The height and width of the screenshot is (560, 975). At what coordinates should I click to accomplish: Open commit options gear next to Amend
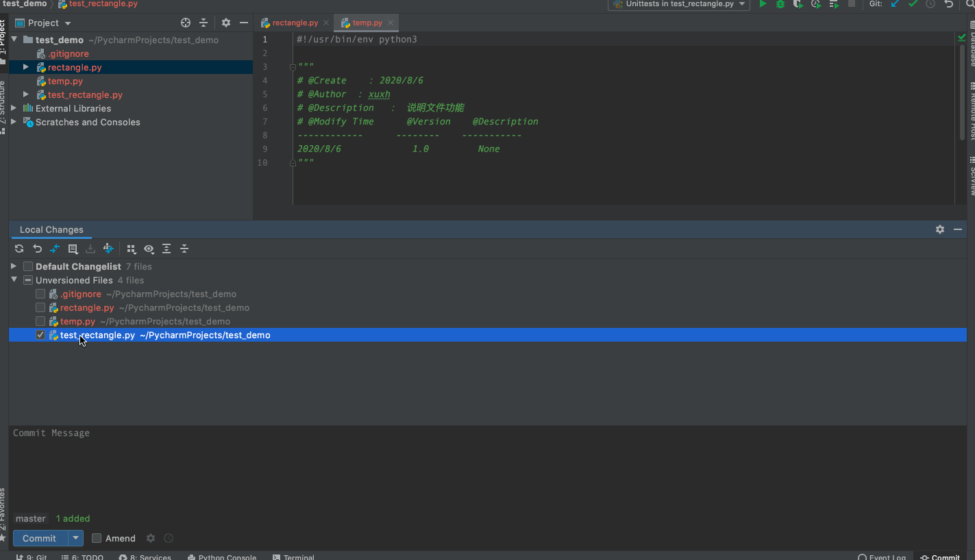151,538
